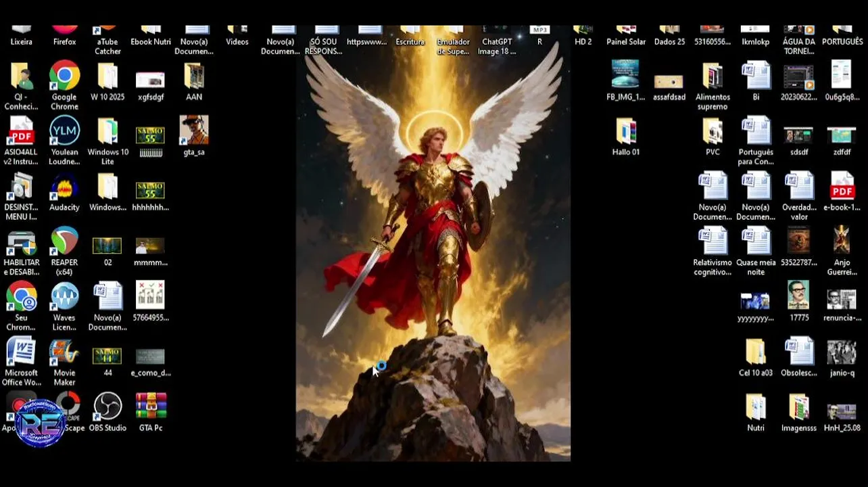The height and width of the screenshot is (487, 868).
Task: Open Youlean Loudne... shortcut
Action: point(64,131)
